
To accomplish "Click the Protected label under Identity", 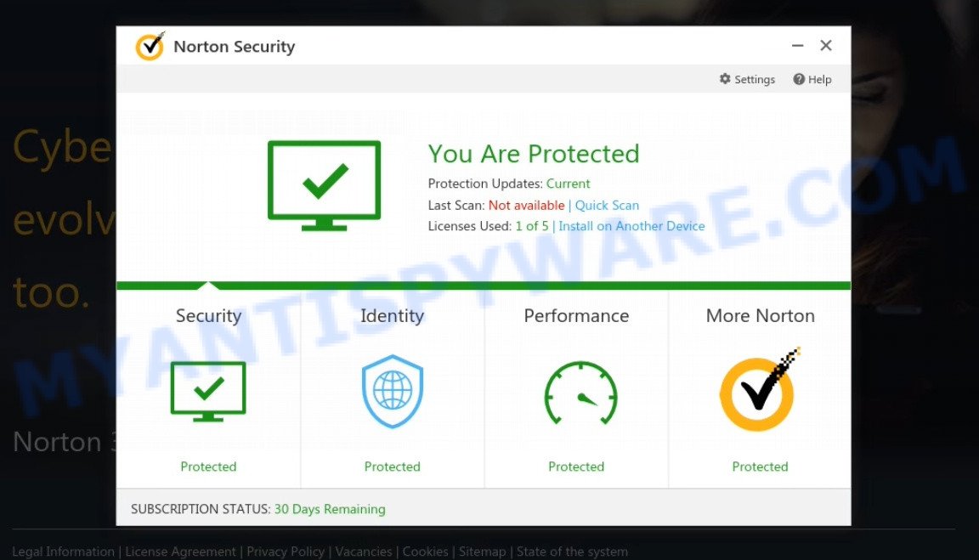I will click(392, 466).
